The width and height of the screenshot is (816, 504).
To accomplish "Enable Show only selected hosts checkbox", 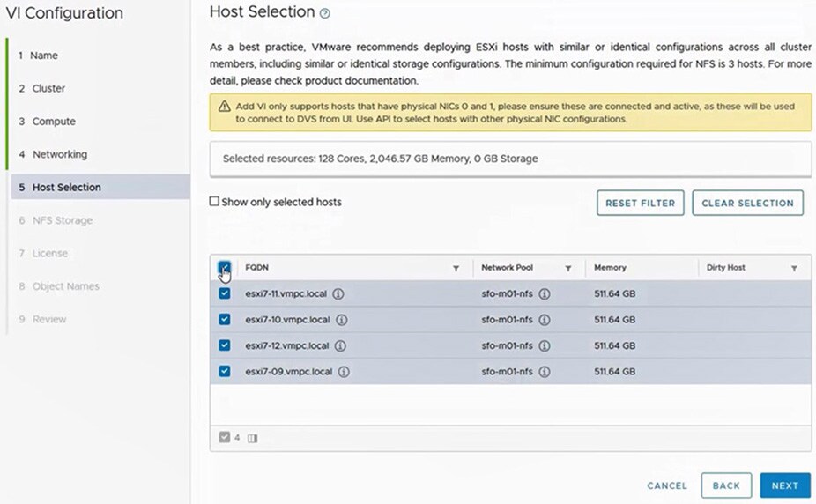I will (214, 202).
